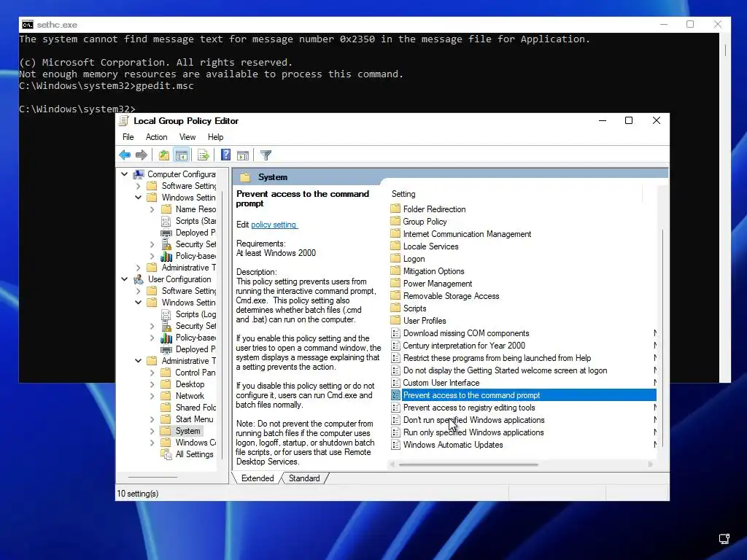Click the Power Management folder icon

[395, 283]
